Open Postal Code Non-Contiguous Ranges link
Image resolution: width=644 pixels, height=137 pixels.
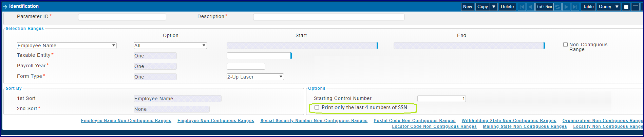point(414,121)
